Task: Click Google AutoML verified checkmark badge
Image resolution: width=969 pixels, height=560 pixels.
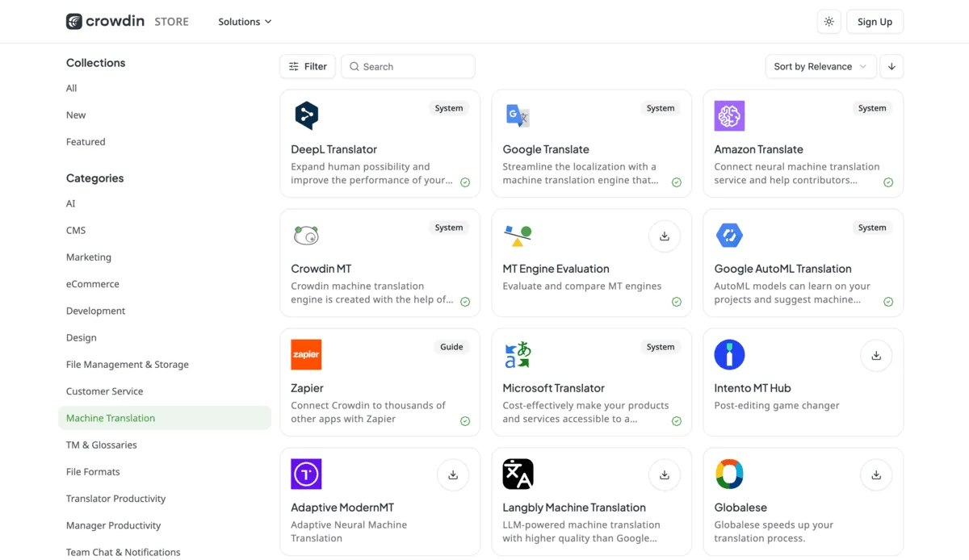Action: tap(888, 302)
